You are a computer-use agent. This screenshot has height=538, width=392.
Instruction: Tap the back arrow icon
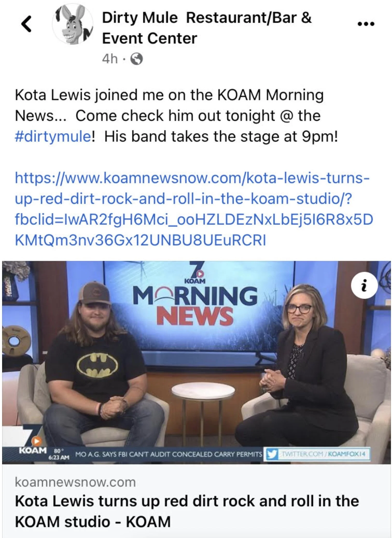(26, 24)
